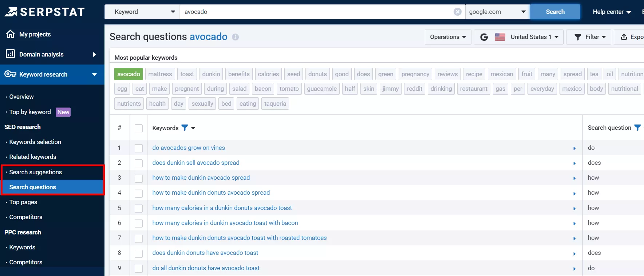644x276 pixels.
Task: Click the Serpstat logo
Action: click(44, 12)
